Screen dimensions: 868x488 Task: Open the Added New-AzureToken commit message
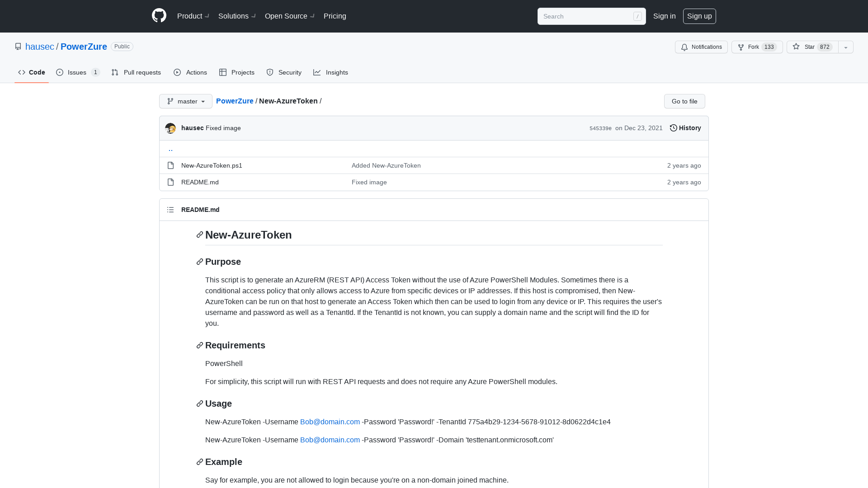point(386,165)
